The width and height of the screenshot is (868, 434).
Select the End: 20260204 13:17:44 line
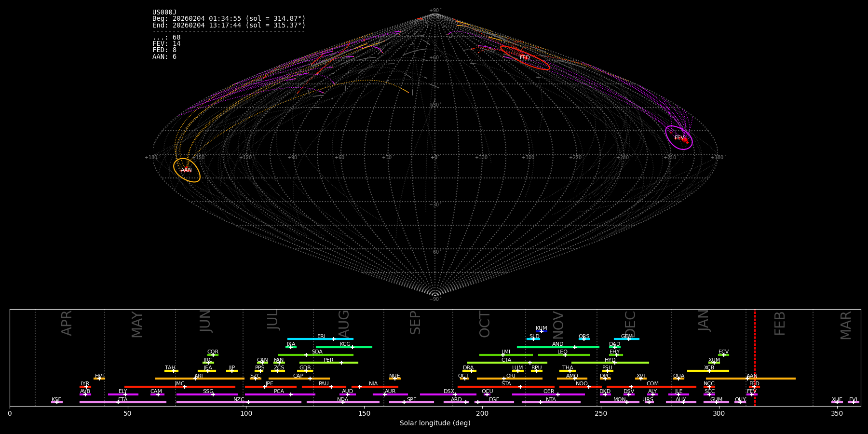coord(229,25)
